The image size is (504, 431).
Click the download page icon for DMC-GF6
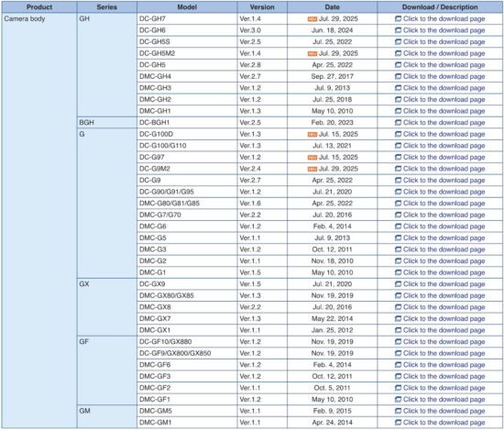[398, 365]
